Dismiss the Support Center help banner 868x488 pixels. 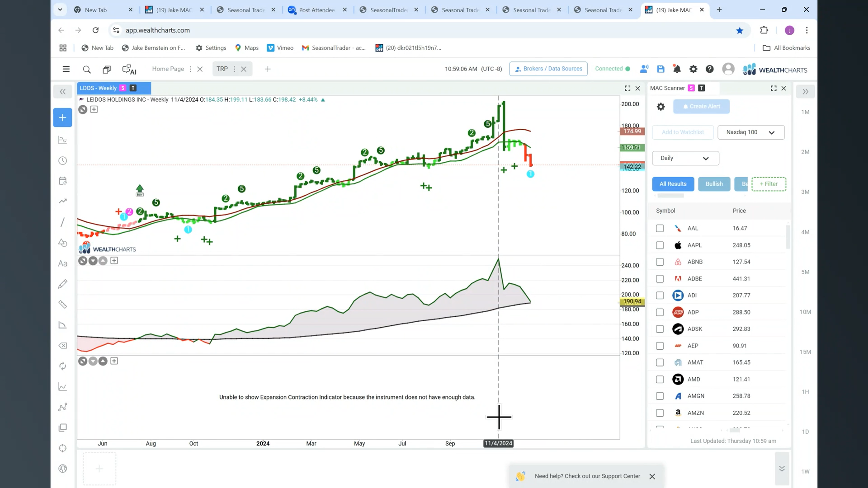pyautogui.click(x=652, y=476)
